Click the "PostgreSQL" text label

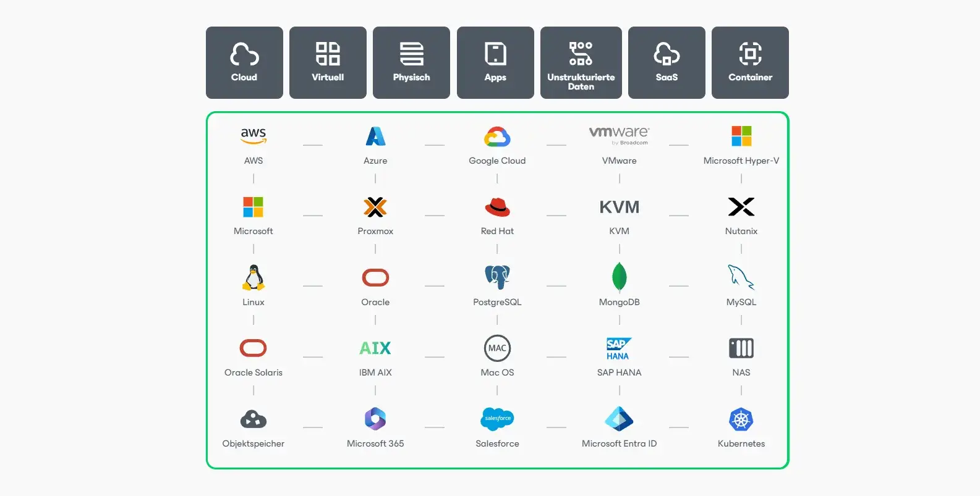[497, 302]
